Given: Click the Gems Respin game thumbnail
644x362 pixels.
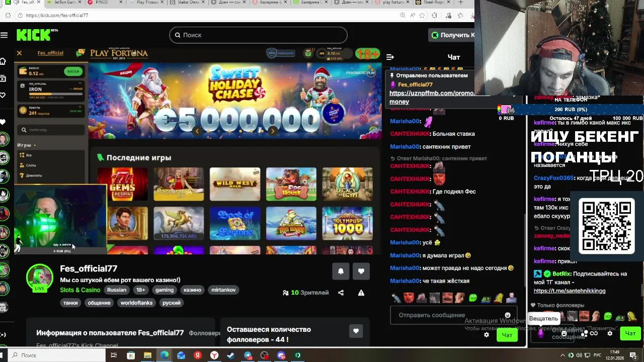Looking at the screenshot, I should tap(122, 184).
